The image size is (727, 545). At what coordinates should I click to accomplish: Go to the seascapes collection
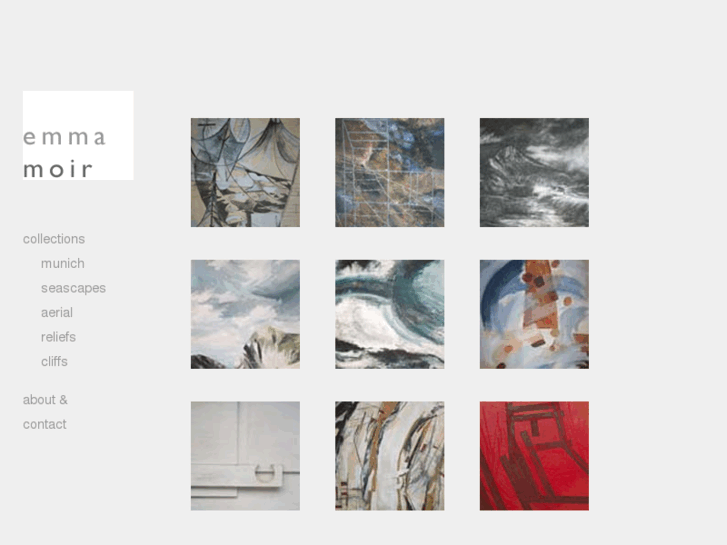pyautogui.click(x=73, y=288)
